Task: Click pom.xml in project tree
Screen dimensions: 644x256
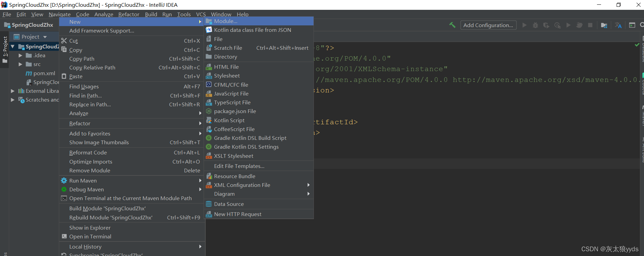Action: click(44, 73)
